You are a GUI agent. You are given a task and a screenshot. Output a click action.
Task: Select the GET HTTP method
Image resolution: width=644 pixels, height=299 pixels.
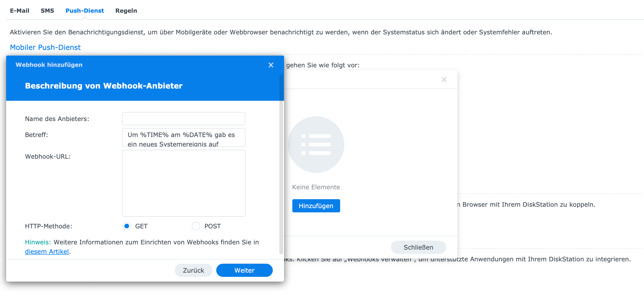(127, 226)
